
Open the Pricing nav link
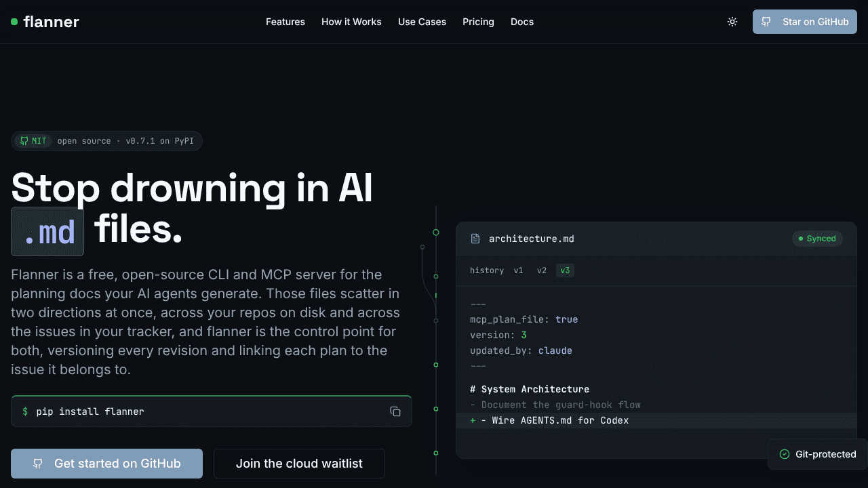click(478, 22)
